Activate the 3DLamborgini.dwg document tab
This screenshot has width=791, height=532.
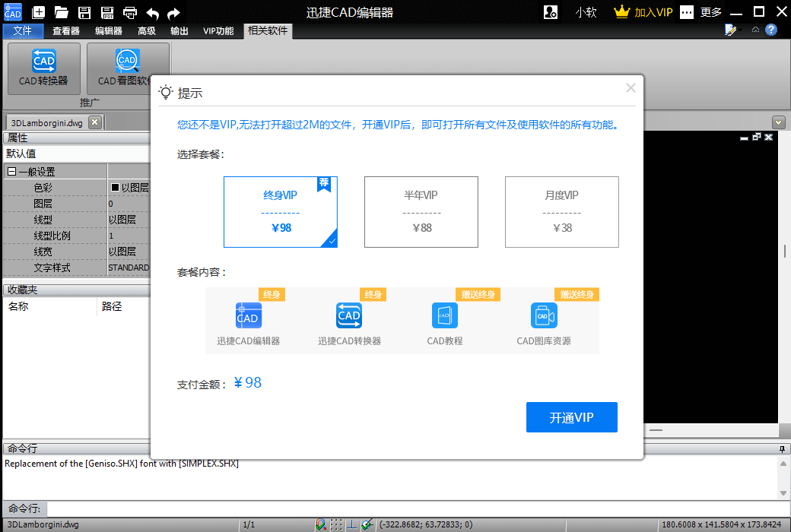tap(47, 122)
